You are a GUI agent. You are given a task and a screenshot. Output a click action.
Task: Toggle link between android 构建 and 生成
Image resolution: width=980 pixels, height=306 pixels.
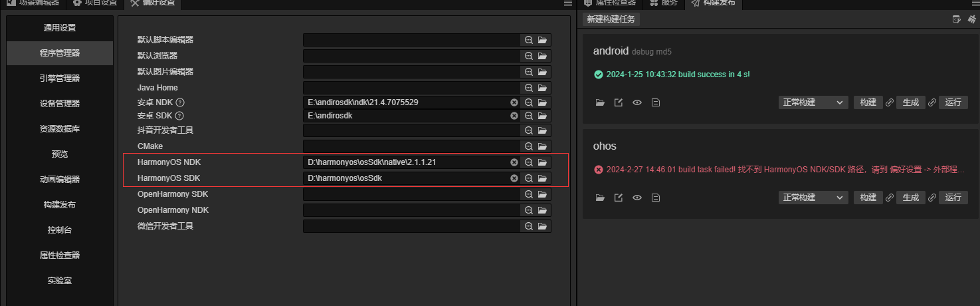[x=889, y=102]
